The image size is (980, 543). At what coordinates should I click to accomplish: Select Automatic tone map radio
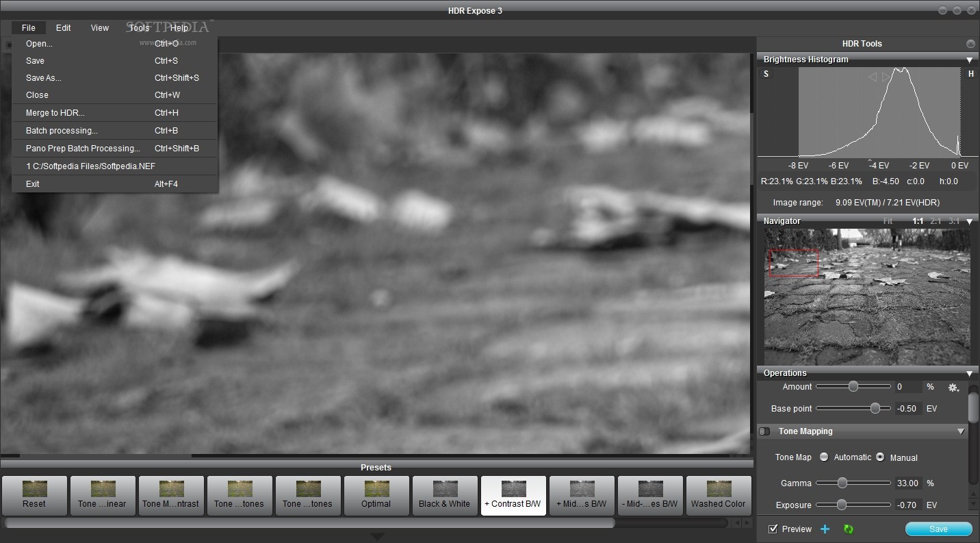[x=824, y=457]
